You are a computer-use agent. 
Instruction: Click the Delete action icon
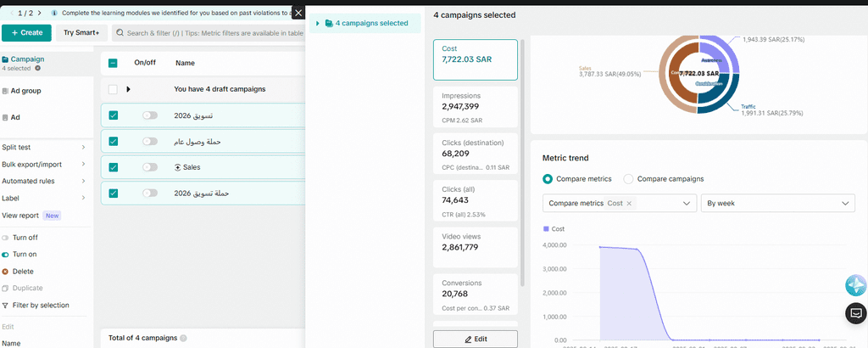pyautogui.click(x=5, y=272)
